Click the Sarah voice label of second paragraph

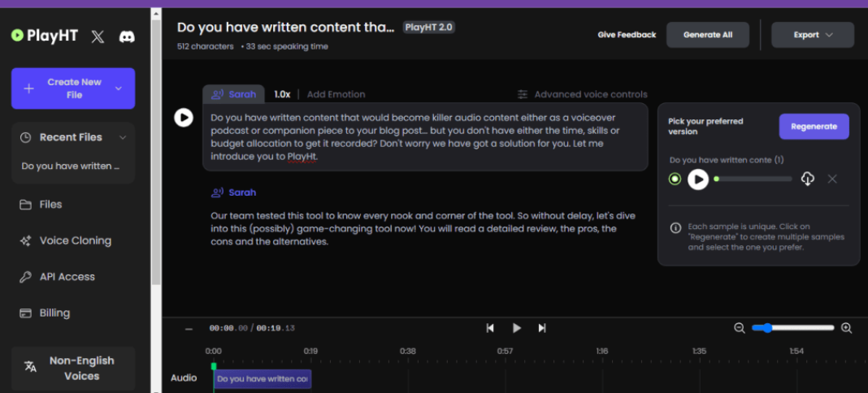click(233, 193)
